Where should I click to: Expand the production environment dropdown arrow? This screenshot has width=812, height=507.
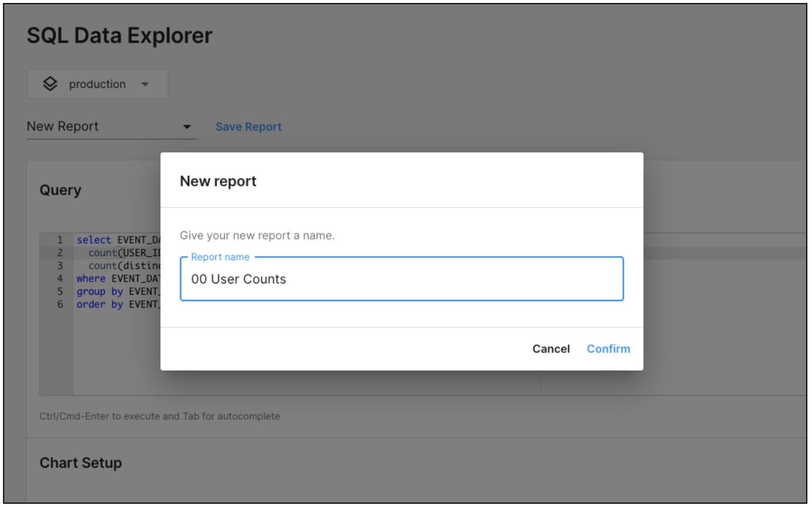coord(145,84)
